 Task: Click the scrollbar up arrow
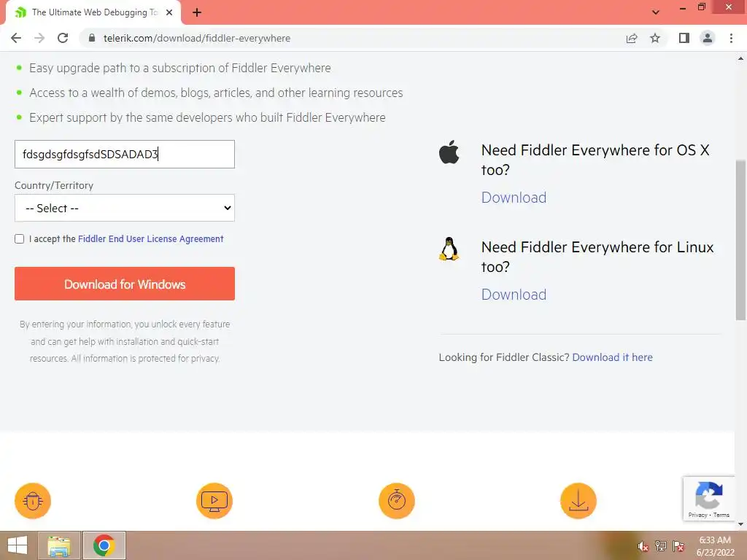click(740, 58)
